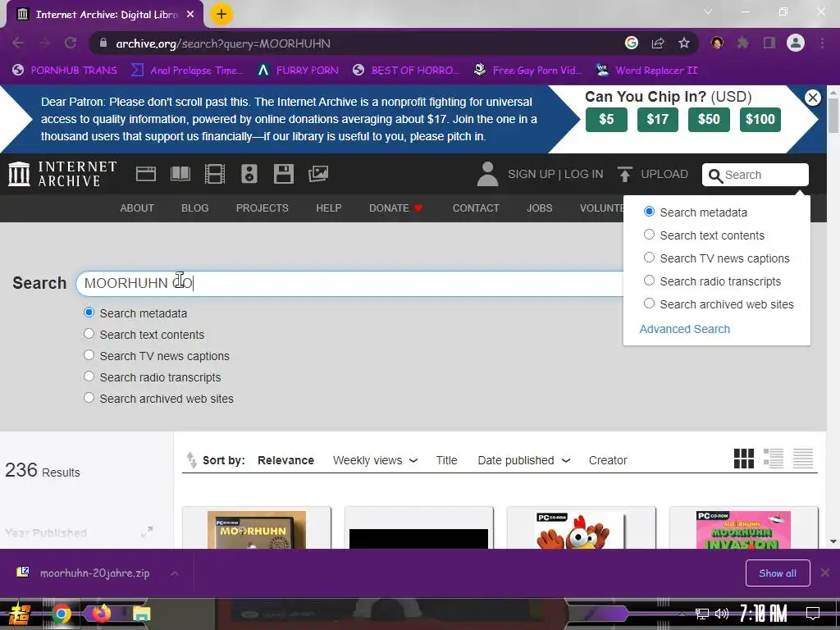Toggle sort direction arrows icon
Image resolution: width=840 pixels, height=630 pixels.
click(191, 460)
